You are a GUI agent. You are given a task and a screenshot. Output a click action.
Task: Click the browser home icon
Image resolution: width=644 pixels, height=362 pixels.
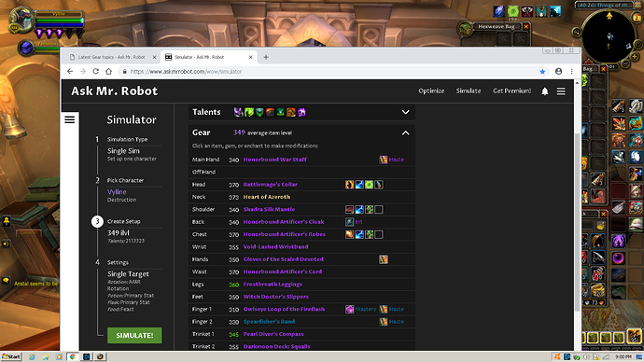[x=109, y=71]
